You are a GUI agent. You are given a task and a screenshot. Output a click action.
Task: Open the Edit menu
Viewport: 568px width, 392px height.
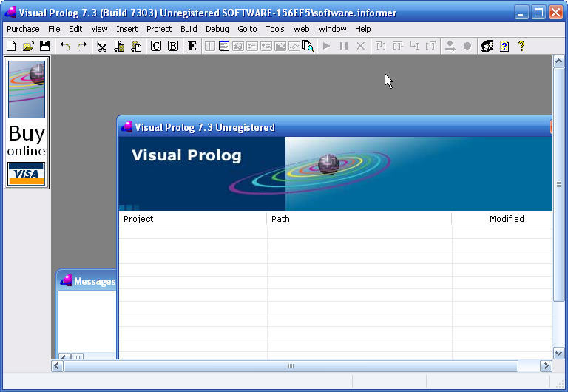pos(75,29)
